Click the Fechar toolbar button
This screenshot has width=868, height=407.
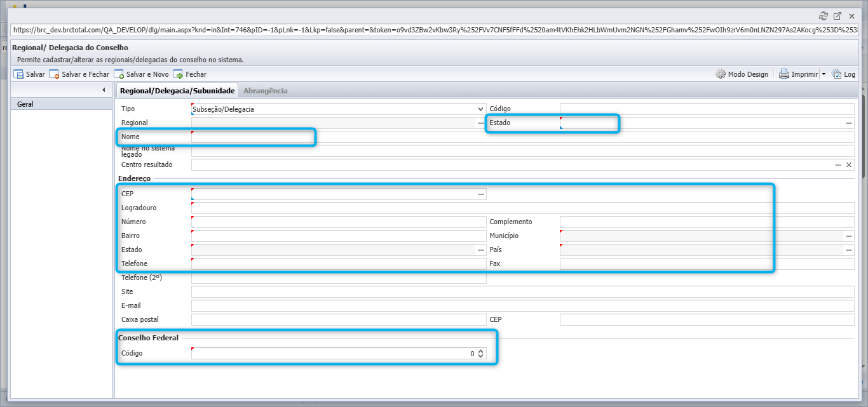pos(190,74)
